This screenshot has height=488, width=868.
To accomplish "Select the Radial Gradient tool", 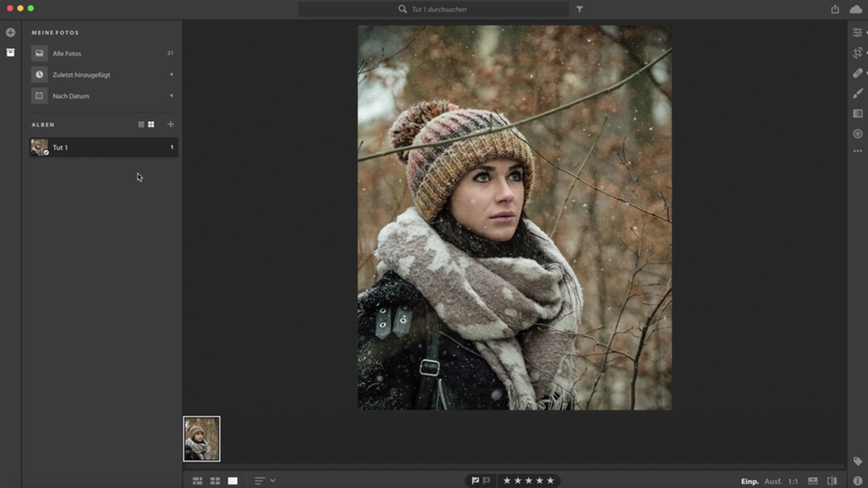I will click(857, 134).
